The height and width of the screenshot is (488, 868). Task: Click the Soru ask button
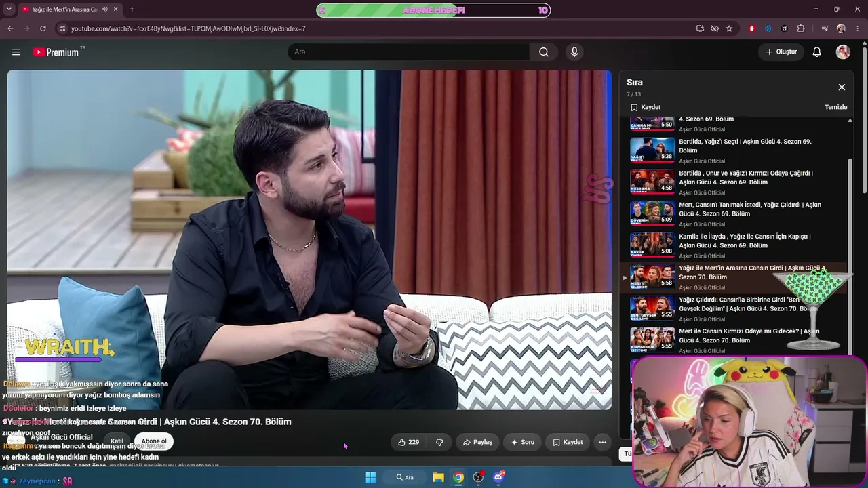(522, 442)
